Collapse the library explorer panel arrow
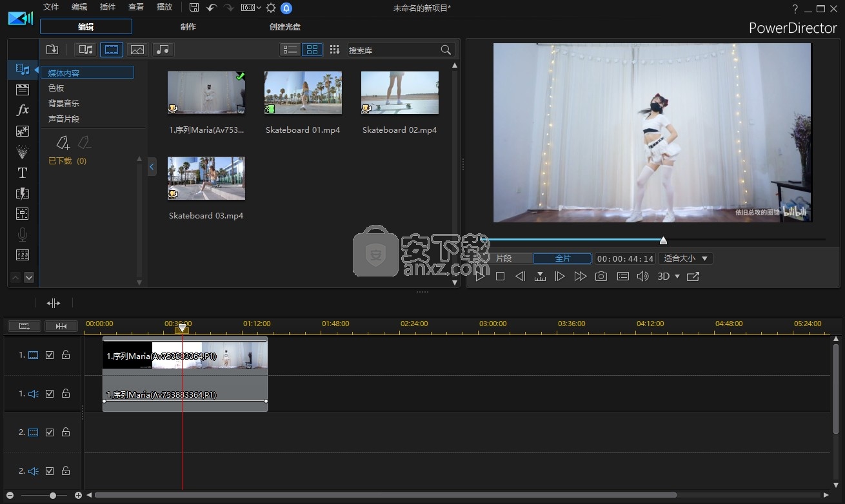This screenshot has height=504, width=845. 152,167
